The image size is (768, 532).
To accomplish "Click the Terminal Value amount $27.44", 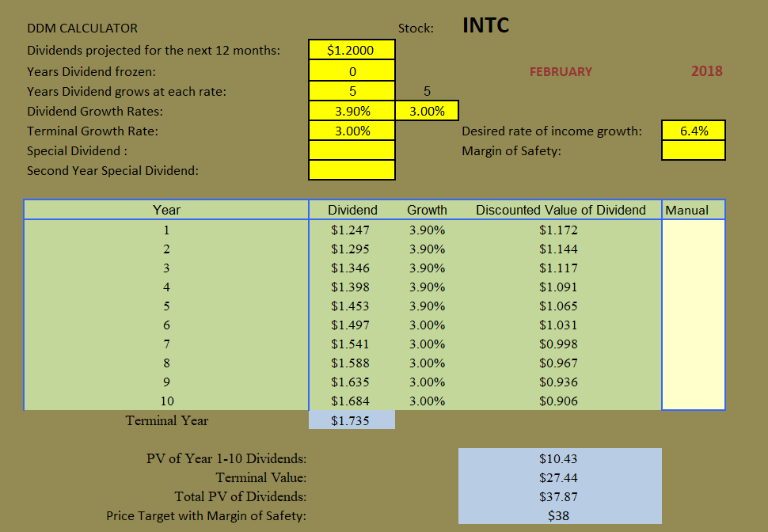I will point(558,477).
